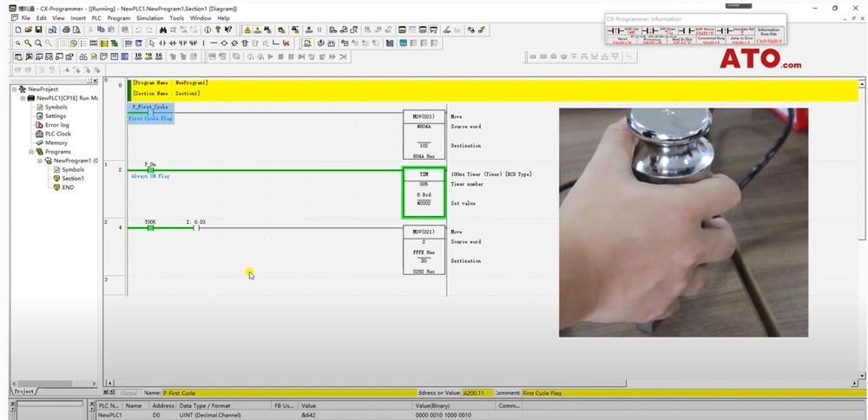Toggle the Project Workspace window icon
The image size is (868, 420).
18,56
